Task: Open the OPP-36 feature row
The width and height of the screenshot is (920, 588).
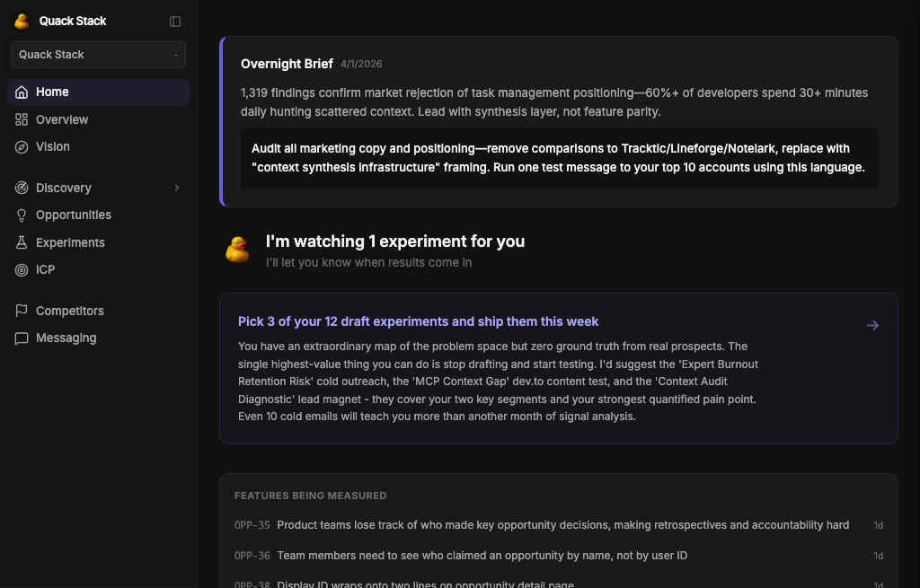Action: point(482,556)
